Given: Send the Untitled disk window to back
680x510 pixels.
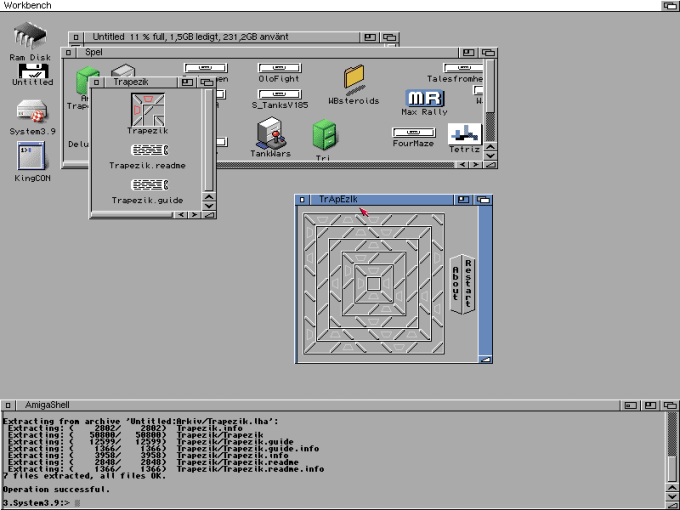Looking at the screenshot, I should point(390,37).
